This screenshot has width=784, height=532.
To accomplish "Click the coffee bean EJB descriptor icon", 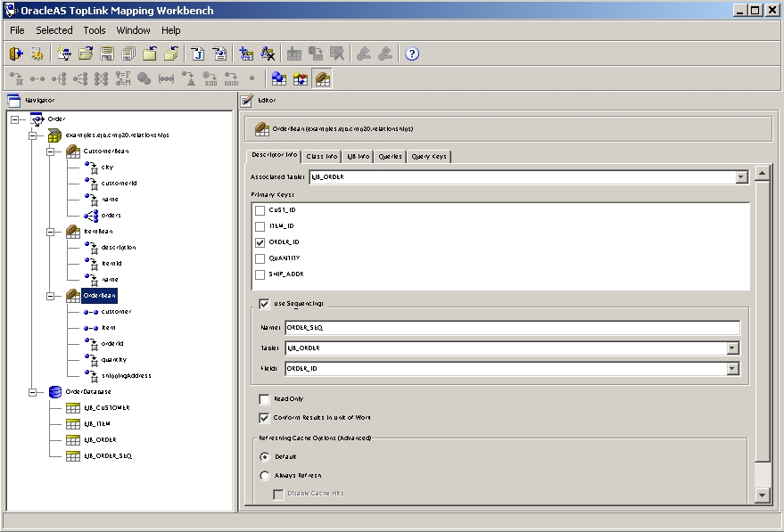I will pos(323,78).
